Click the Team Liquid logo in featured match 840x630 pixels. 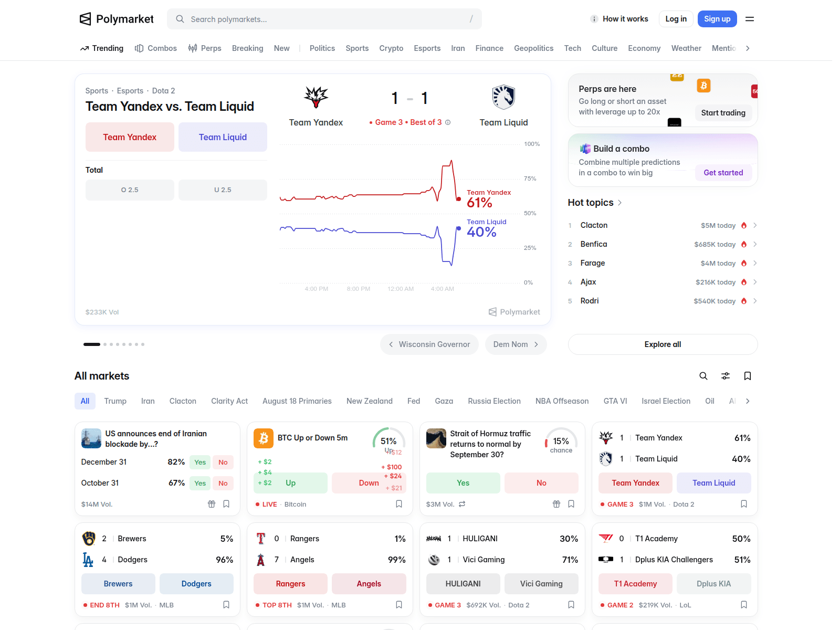[x=503, y=97]
